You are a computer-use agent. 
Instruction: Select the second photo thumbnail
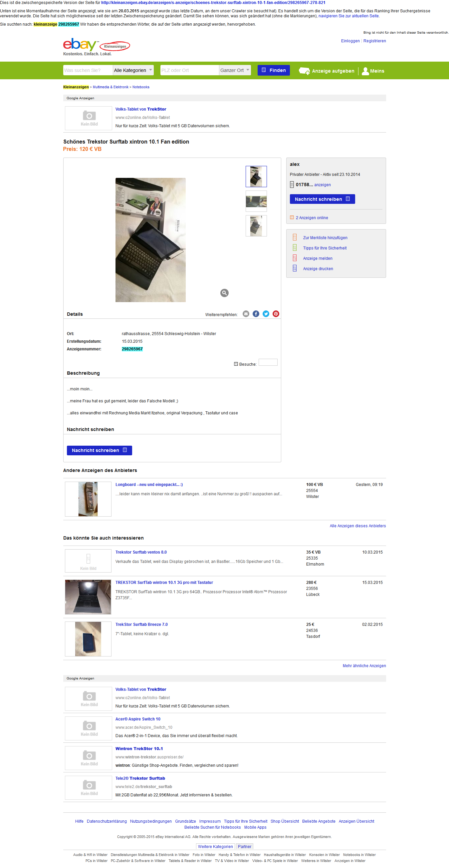pyautogui.click(x=256, y=201)
